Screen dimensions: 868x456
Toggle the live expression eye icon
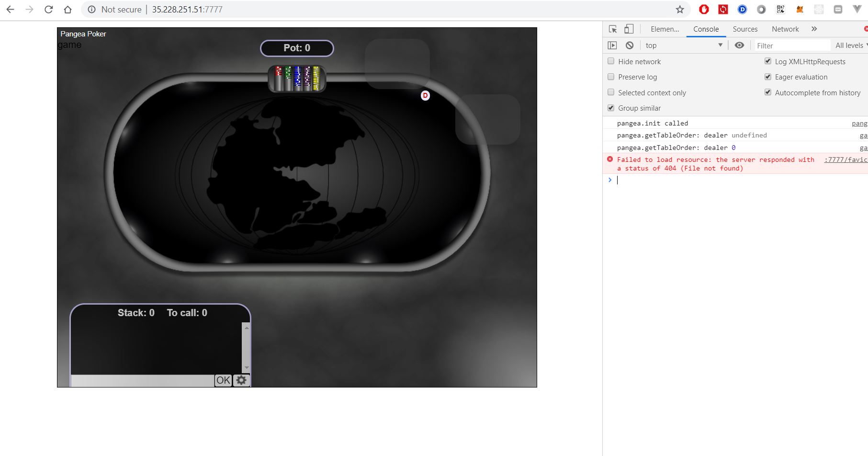(739, 46)
